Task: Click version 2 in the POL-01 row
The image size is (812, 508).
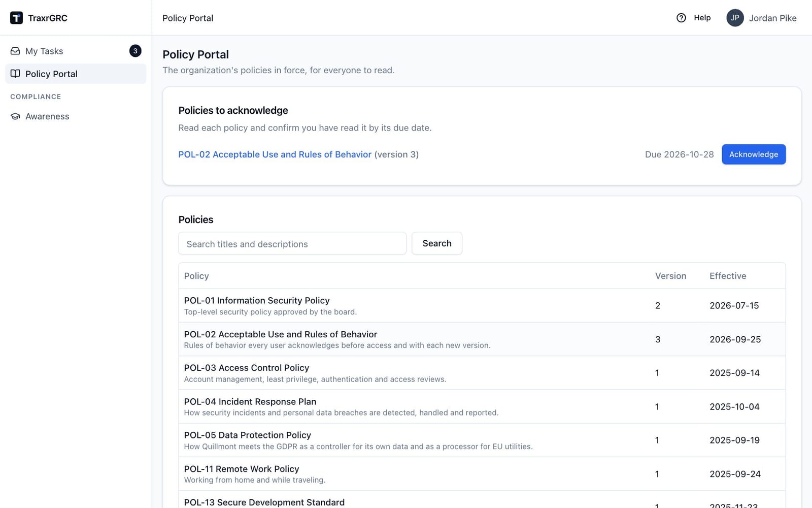Action: click(658, 306)
